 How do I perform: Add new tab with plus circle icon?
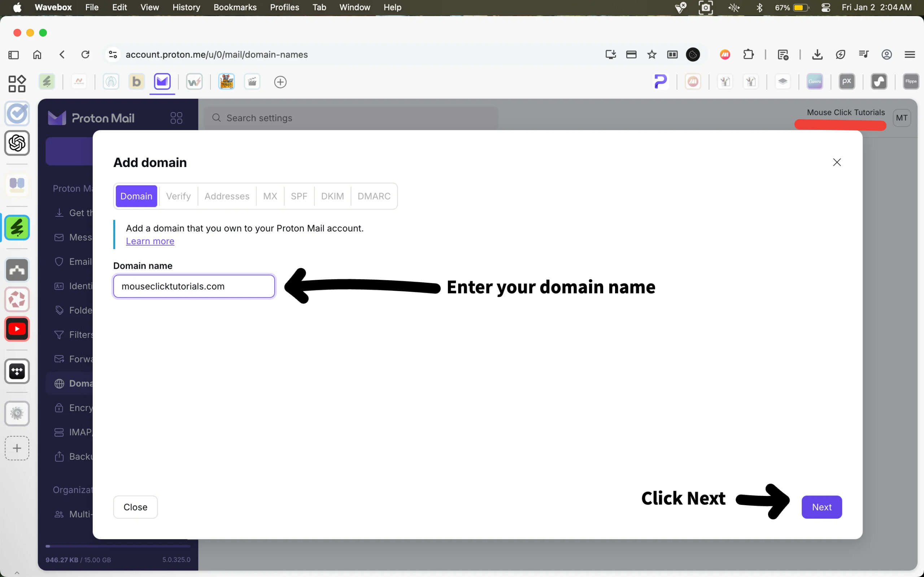tap(280, 82)
